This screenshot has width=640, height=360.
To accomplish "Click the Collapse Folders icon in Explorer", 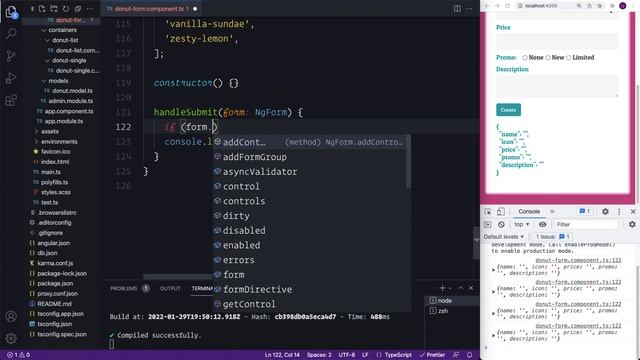I will [78, 9].
